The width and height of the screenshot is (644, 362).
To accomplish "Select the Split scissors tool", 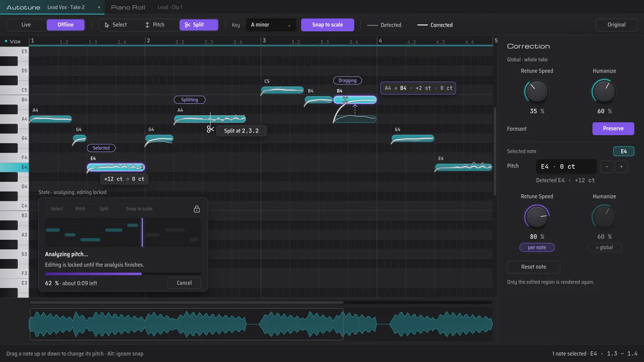I will [x=199, y=25].
